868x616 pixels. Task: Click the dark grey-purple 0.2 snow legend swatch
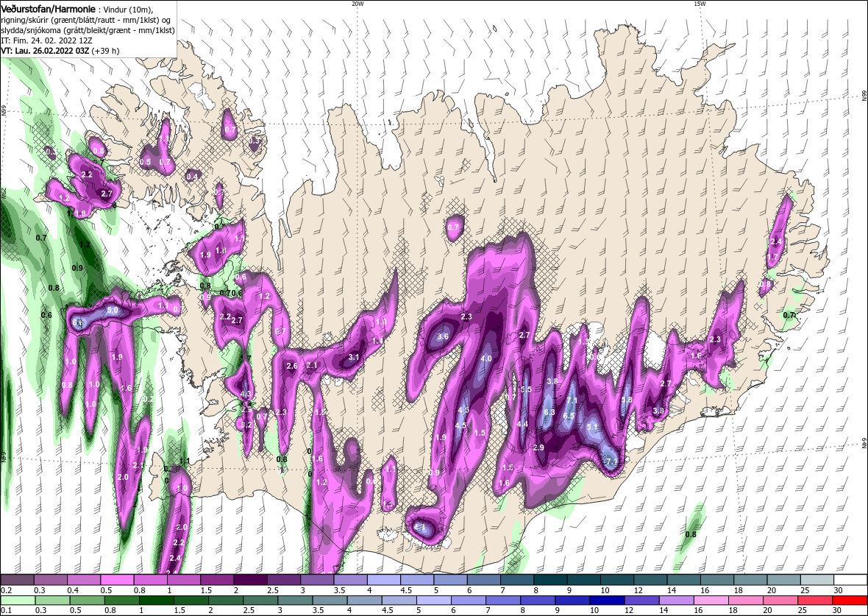click(17, 579)
